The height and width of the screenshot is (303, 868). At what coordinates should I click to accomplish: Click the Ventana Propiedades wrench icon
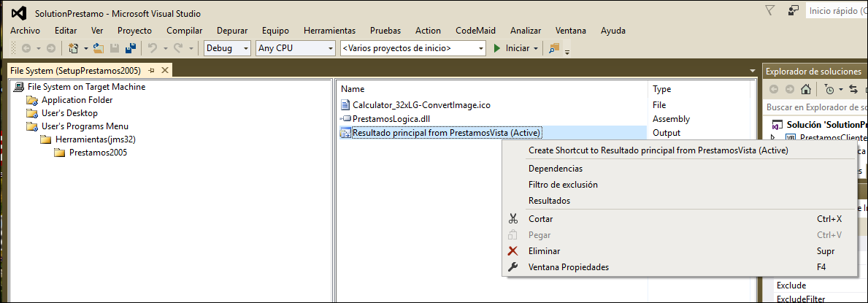[513, 267]
